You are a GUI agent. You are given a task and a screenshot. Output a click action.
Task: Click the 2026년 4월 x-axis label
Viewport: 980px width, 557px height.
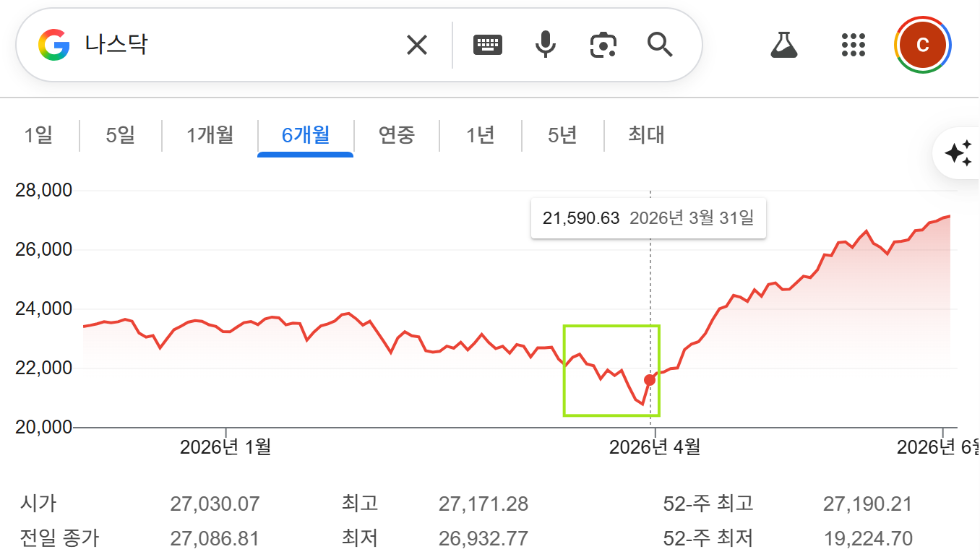point(655,447)
